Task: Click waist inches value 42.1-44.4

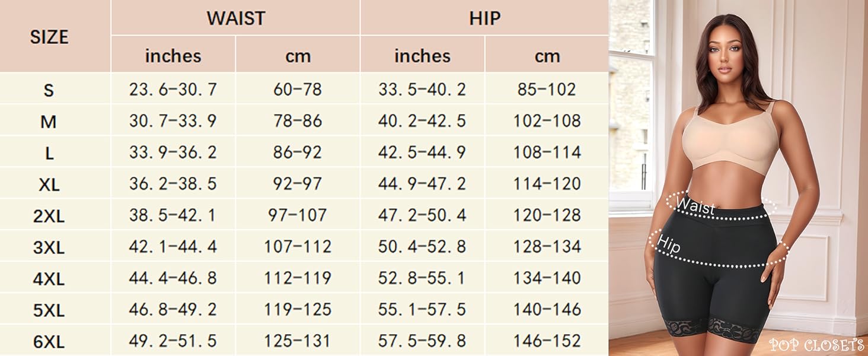Action: coord(173,246)
